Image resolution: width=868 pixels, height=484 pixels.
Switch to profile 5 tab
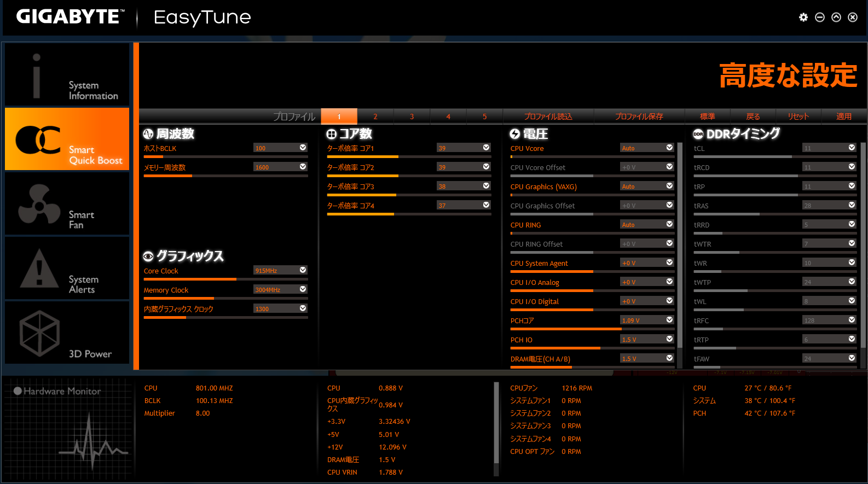pyautogui.click(x=484, y=116)
